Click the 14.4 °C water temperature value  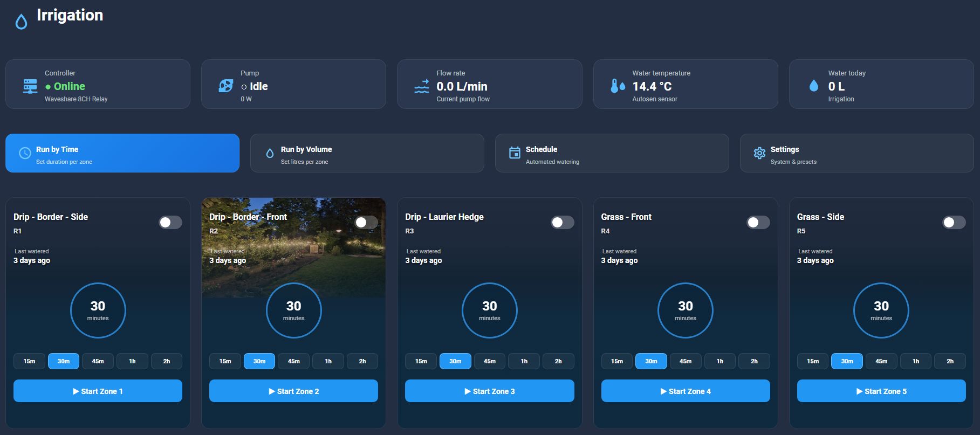[652, 86]
